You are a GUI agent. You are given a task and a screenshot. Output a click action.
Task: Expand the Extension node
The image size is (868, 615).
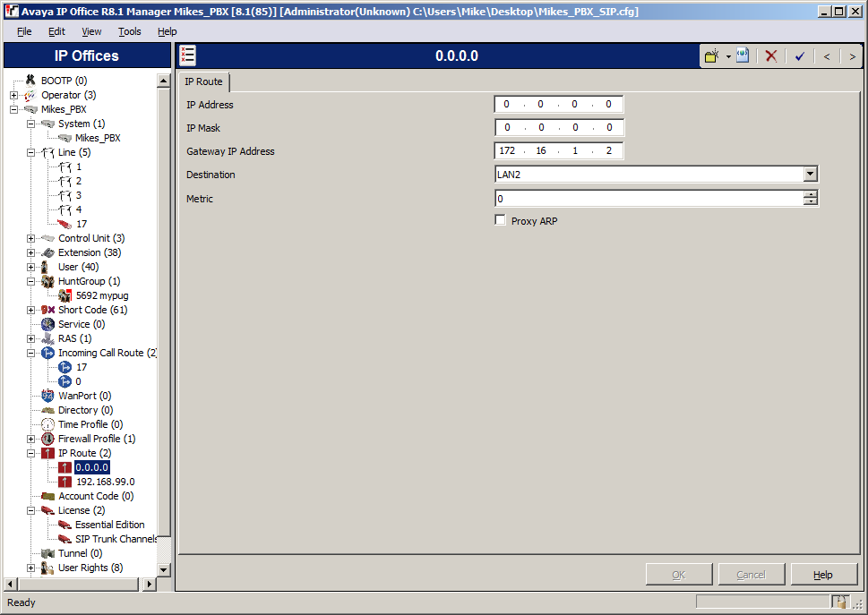click(31, 252)
